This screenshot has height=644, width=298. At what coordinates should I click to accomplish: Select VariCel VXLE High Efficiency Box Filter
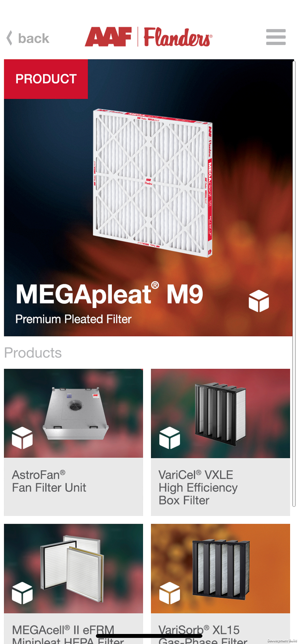click(198, 488)
